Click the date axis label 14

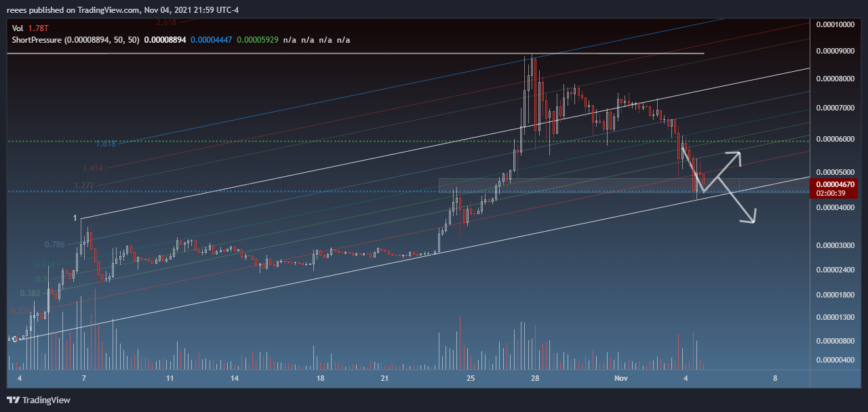tap(235, 378)
